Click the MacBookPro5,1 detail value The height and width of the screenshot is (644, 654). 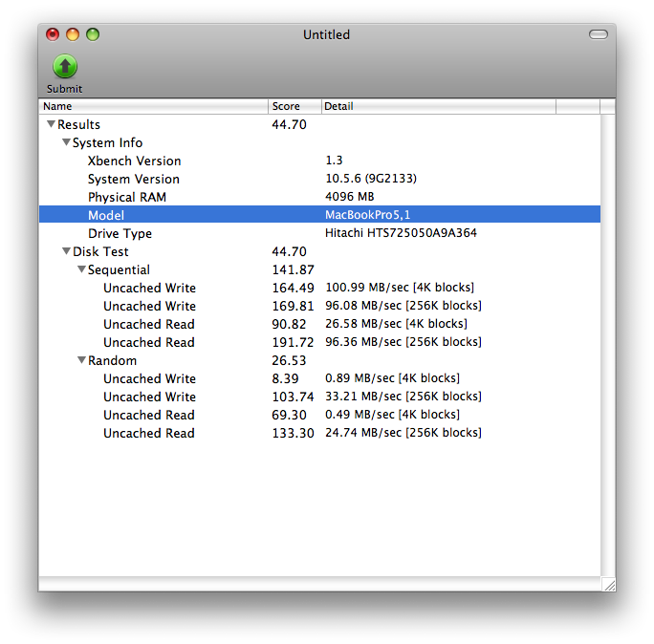367,215
